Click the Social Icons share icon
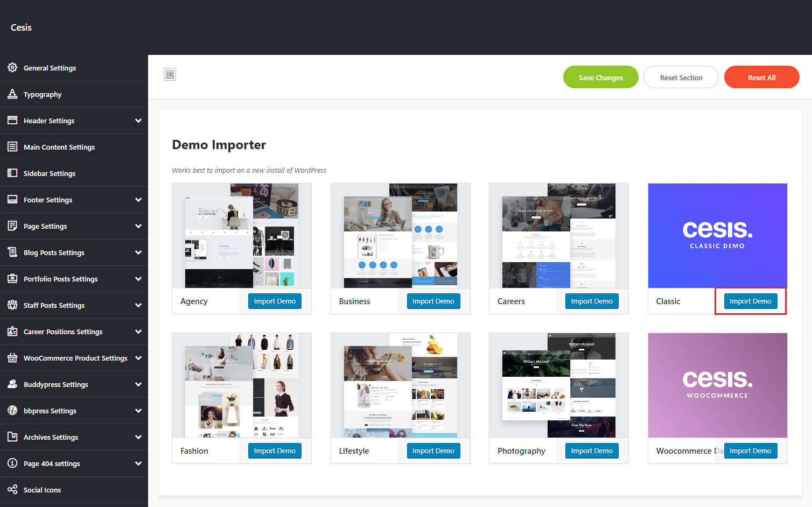The width and height of the screenshot is (812, 507). [x=12, y=490]
